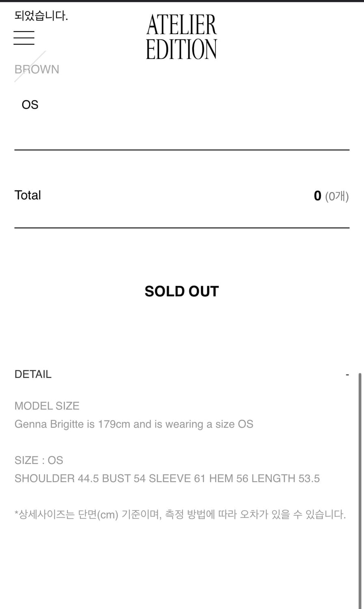Click the Korean size disclaimer note
364x609 pixels.
coord(180,515)
